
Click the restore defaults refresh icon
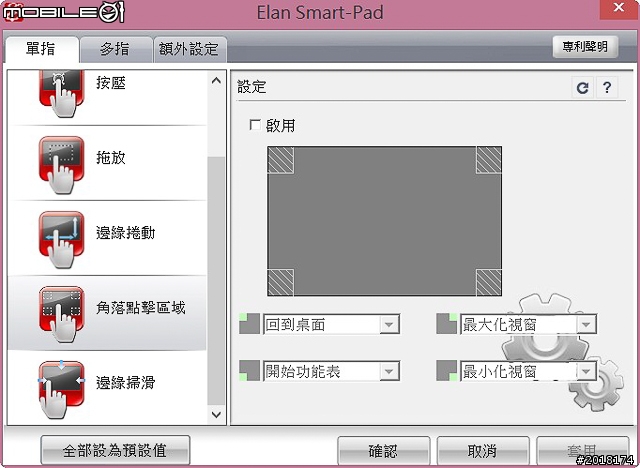pos(582,87)
